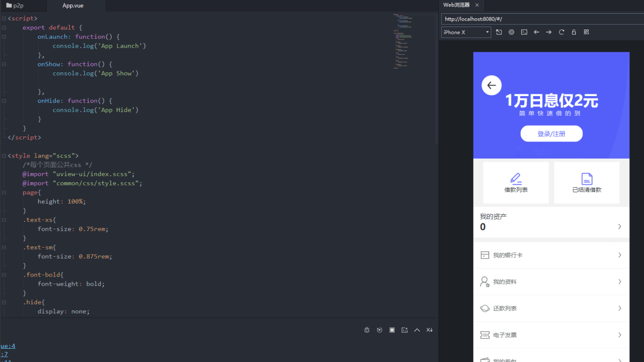Switch to the App.vue editor tab
The width and height of the screenshot is (644, 362).
coord(73,5)
